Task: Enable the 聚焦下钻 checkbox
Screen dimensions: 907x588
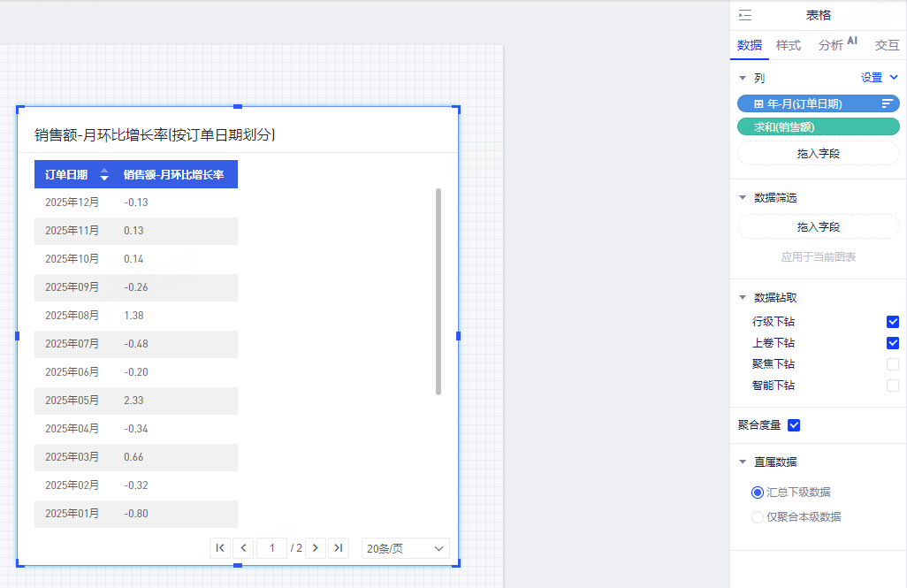Action: (x=892, y=364)
